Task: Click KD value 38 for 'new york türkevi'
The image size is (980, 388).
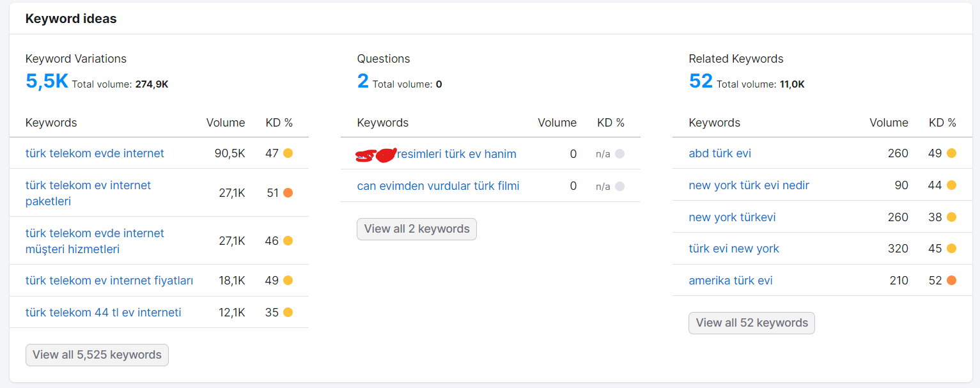Action: tap(935, 217)
